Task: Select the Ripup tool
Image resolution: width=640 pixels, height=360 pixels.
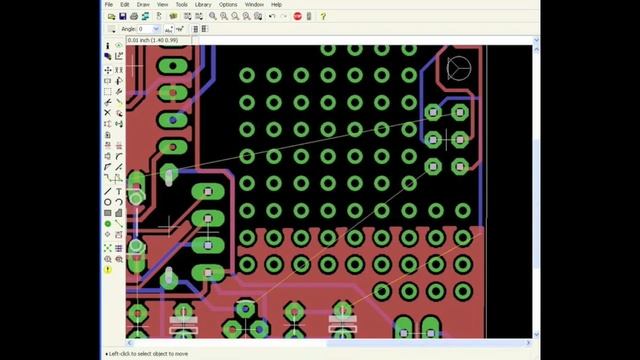Action: tap(119, 178)
